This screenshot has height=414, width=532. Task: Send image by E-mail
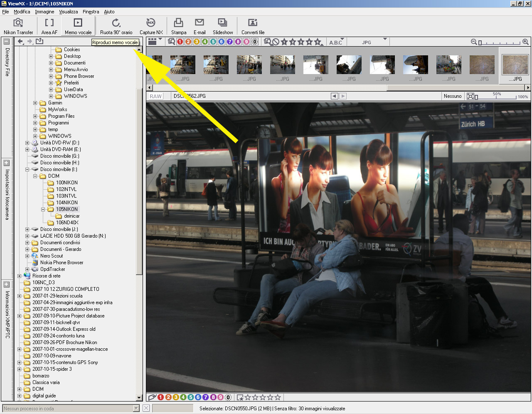(x=199, y=26)
